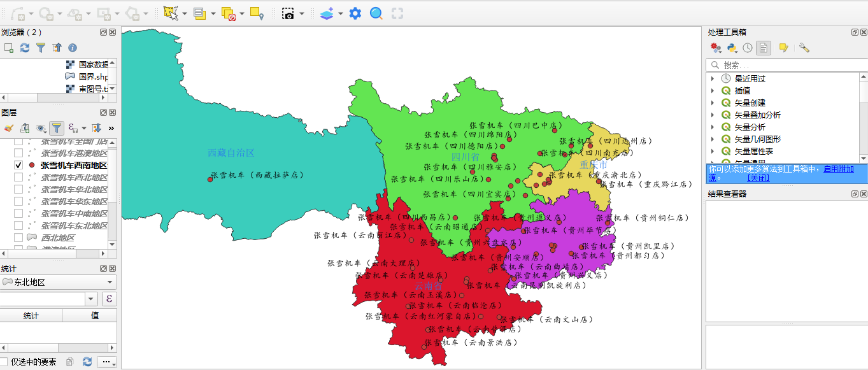
Task: Select 矢量属性表 tree item
Action: [754, 151]
